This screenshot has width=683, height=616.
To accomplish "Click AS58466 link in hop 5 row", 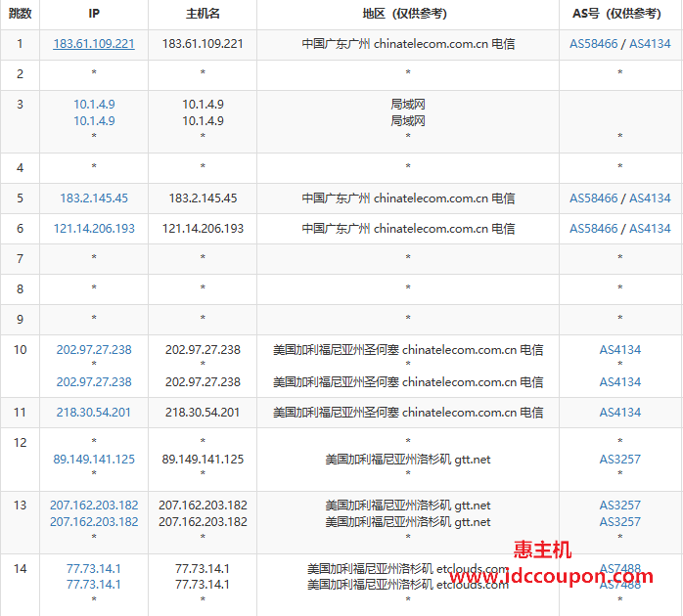I will [593, 198].
